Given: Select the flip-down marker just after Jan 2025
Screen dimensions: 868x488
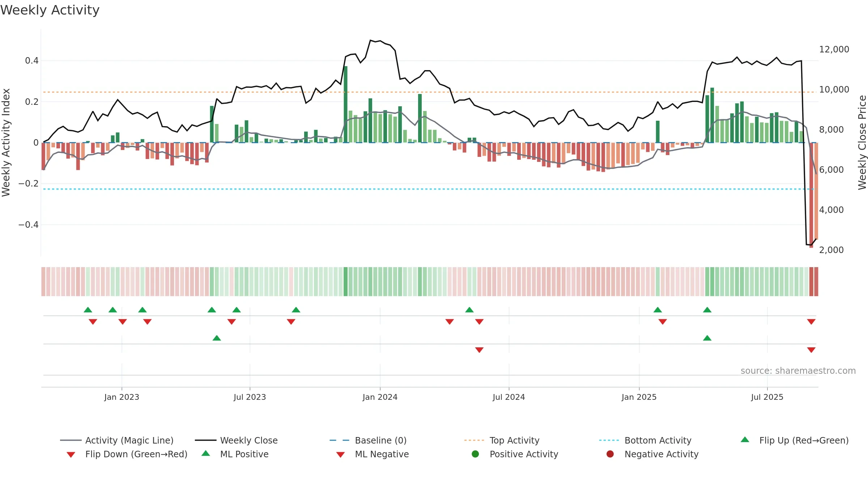Looking at the screenshot, I should tap(663, 322).
